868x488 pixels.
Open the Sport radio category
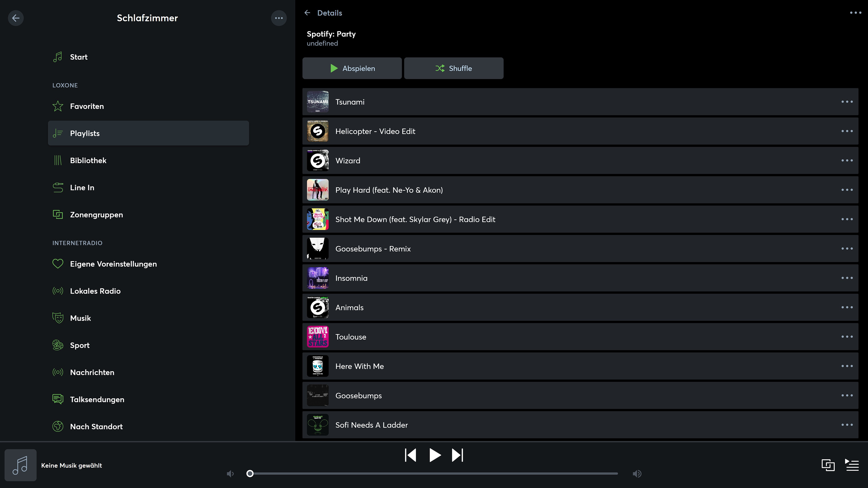(148, 345)
